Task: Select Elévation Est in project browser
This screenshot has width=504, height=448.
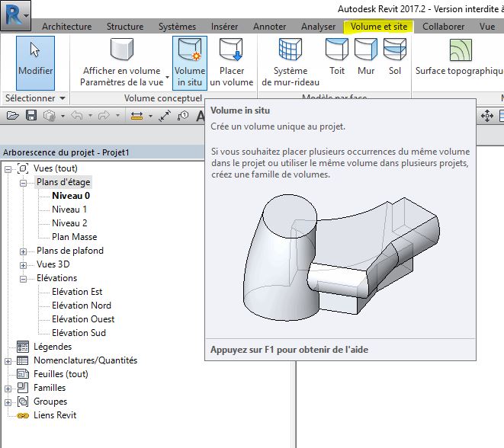Action: click(77, 292)
